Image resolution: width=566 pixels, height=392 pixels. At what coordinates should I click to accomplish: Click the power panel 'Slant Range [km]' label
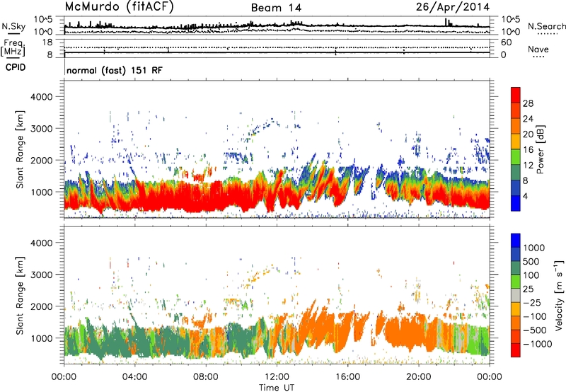[x=20, y=149]
